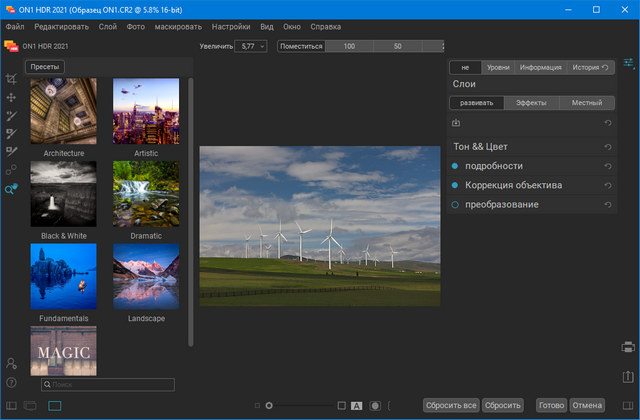The width and height of the screenshot is (640, 420).
Task: Enable the преобразование adjustment
Action: (455, 205)
